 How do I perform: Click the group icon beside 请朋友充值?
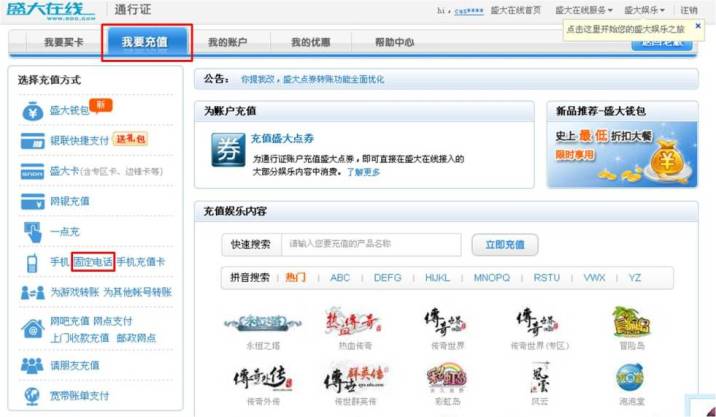[x=32, y=365]
